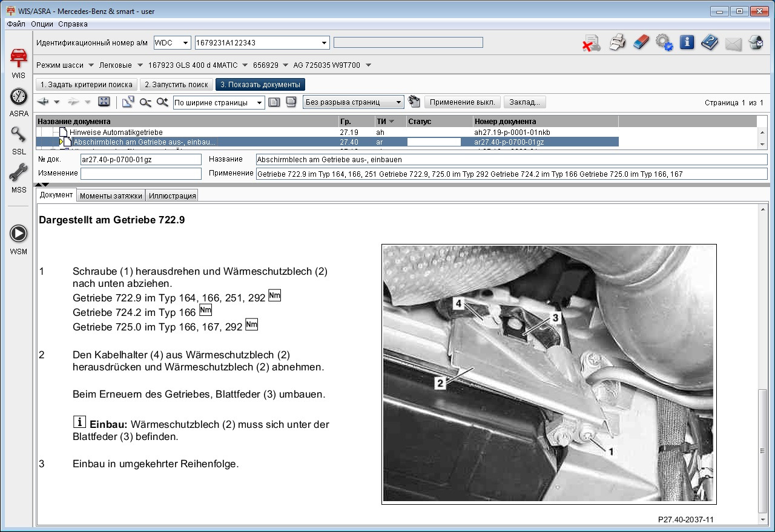
Task: Click step 3. Показать документы
Action: coord(260,85)
